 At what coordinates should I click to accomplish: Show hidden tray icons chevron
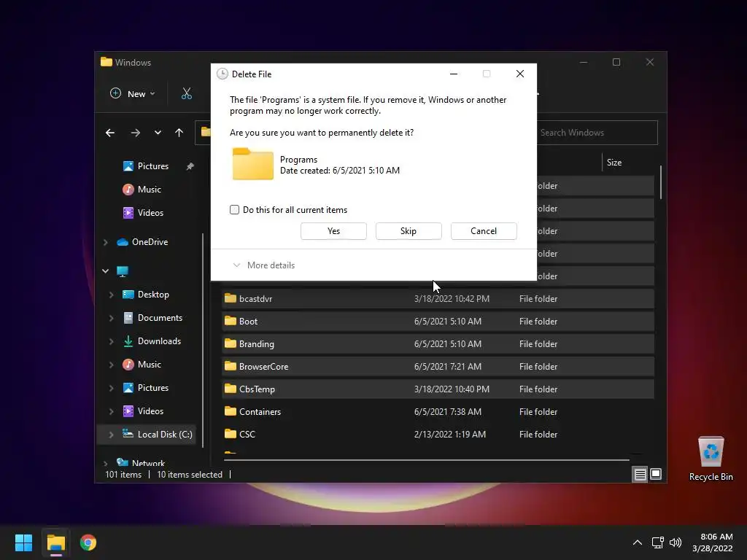pyautogui.click(x=637, y=542)
